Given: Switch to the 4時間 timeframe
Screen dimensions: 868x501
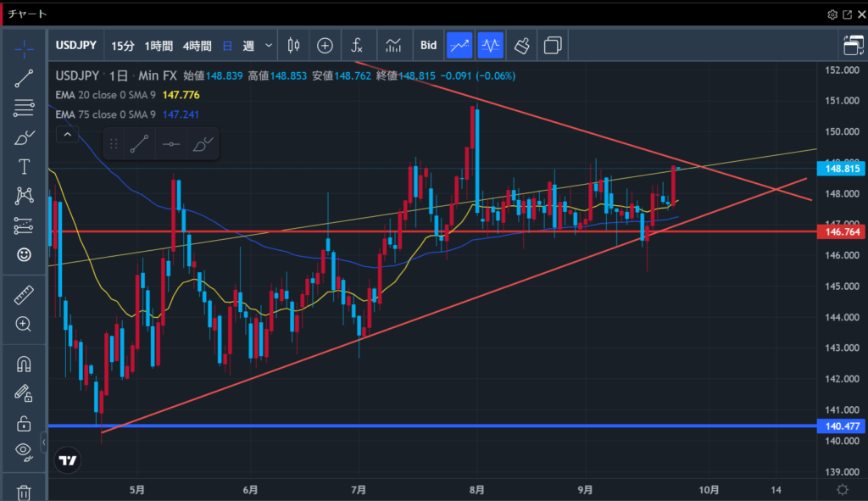Looking at the screenshot, I should 197,45.
